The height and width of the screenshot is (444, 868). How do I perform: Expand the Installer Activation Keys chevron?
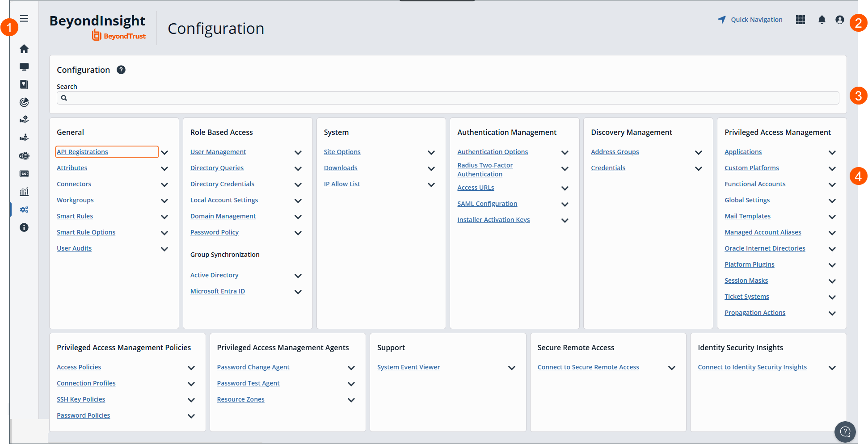565,220
